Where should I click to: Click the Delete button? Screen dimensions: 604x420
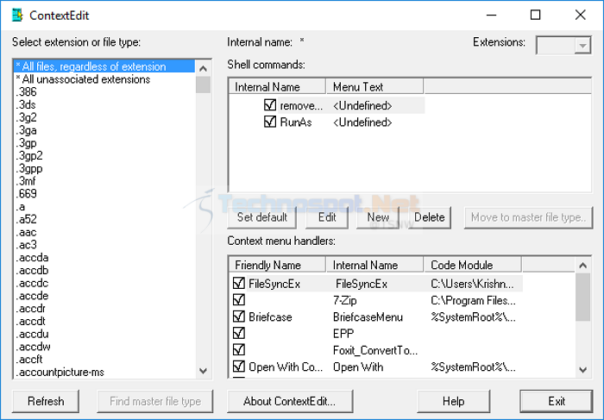(429, 217)
